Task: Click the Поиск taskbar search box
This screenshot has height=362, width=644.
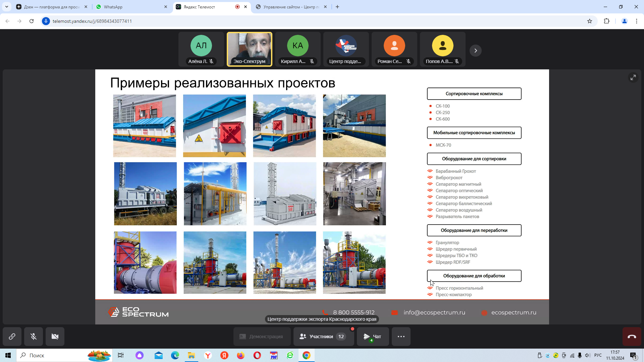Action: coord(64,355)
